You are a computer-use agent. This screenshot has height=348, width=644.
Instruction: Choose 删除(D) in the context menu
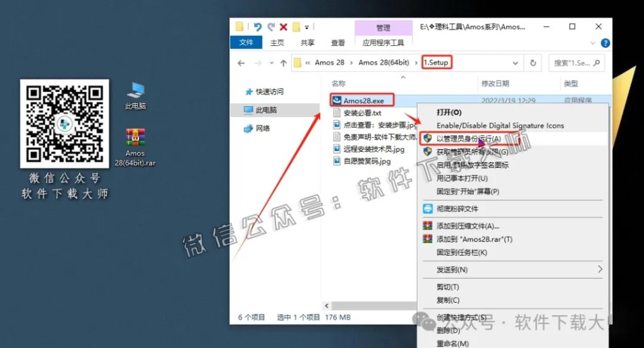(x=448, y=330)
